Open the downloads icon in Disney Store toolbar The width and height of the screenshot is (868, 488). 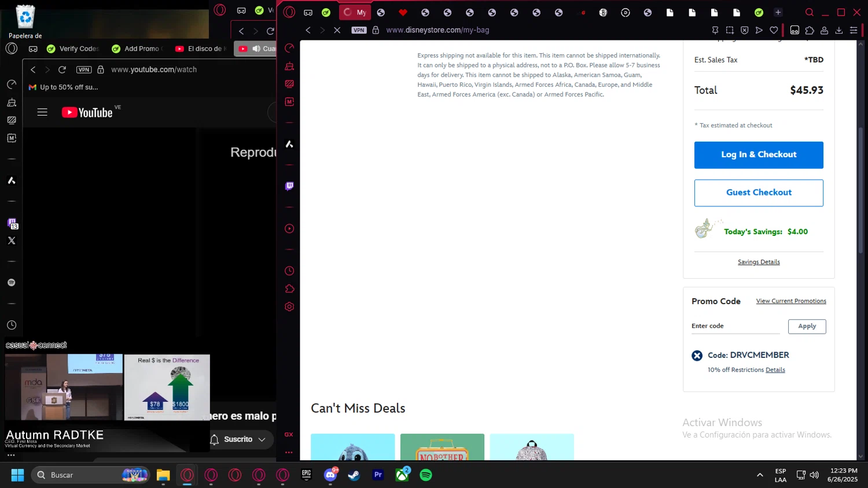[x=839, y=30]
